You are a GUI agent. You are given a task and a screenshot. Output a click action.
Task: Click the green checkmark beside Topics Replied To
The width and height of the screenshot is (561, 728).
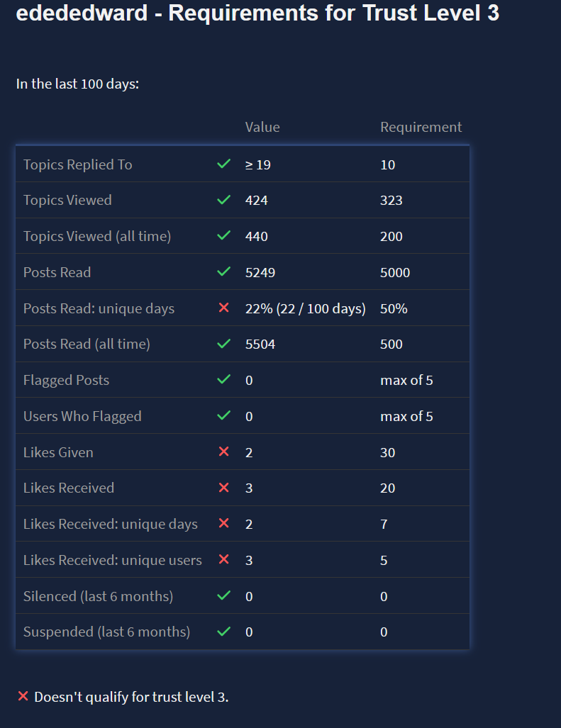click(224, 164)
